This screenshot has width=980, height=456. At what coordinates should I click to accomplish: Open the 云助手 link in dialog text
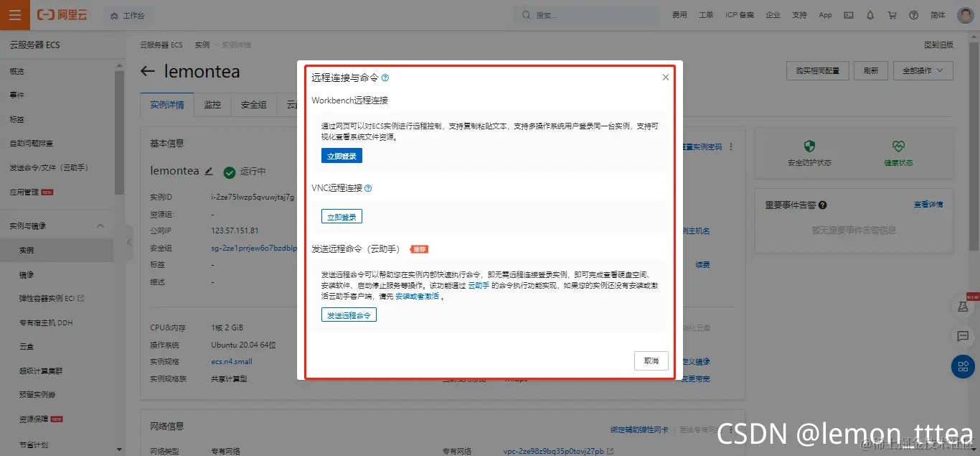point(479,285)
